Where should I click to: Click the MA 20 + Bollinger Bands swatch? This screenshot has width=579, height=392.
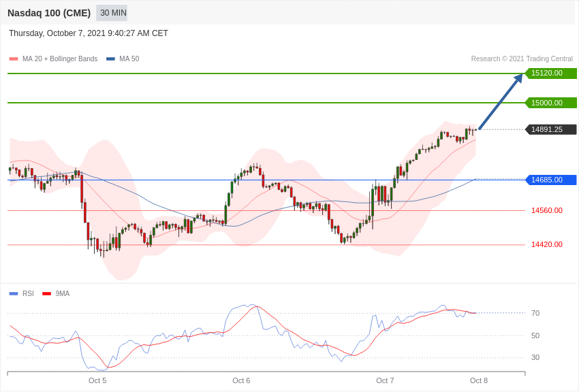click(x=14, y=59)
